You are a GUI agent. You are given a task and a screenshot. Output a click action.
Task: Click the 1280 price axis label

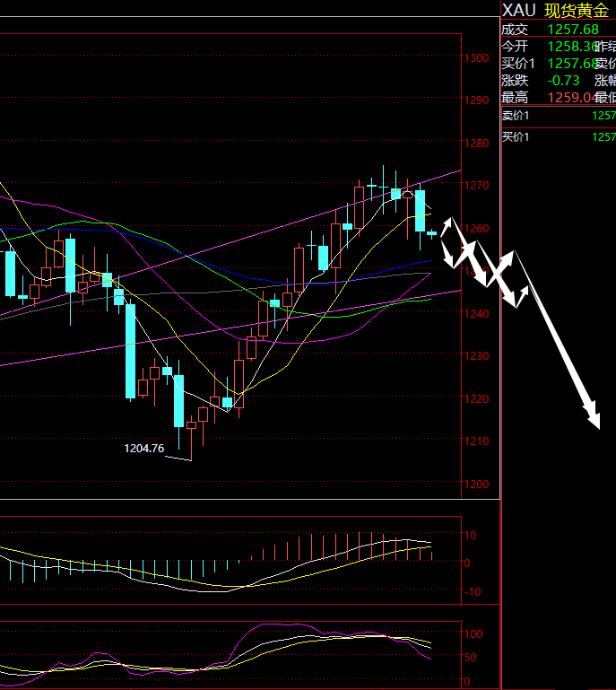point(477,144)
